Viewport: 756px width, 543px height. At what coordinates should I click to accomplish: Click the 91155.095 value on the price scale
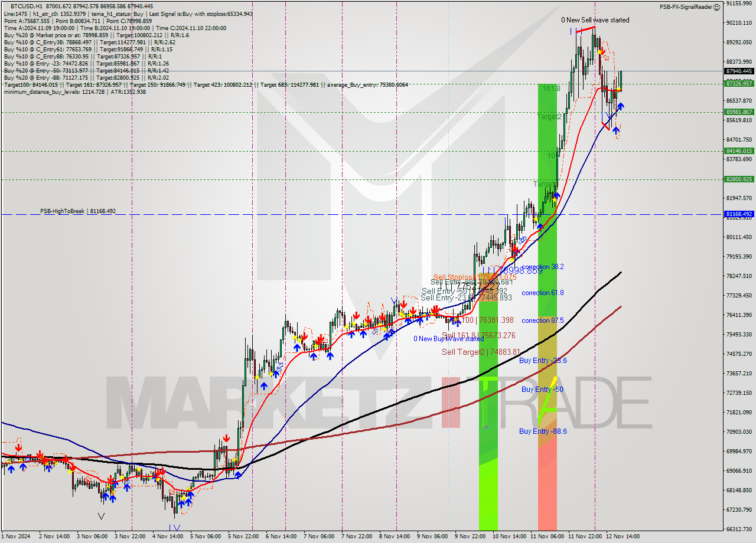[739, 4]
